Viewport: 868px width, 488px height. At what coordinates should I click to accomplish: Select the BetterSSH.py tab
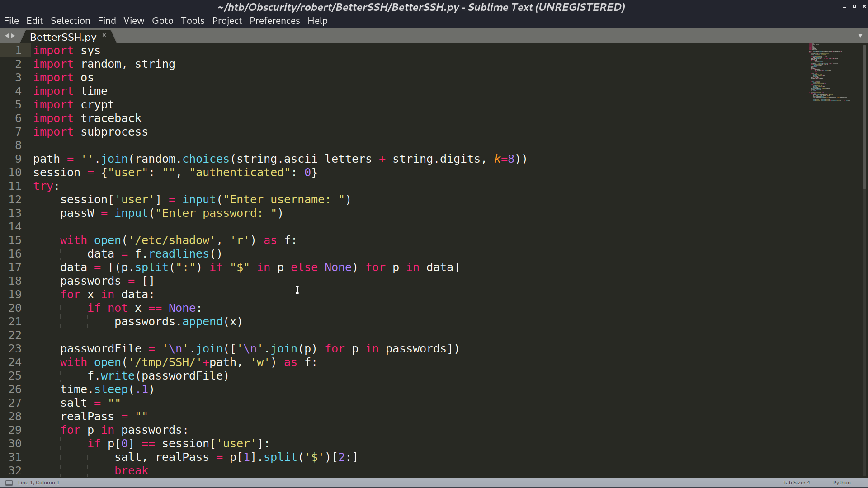[x=63, y=37]
